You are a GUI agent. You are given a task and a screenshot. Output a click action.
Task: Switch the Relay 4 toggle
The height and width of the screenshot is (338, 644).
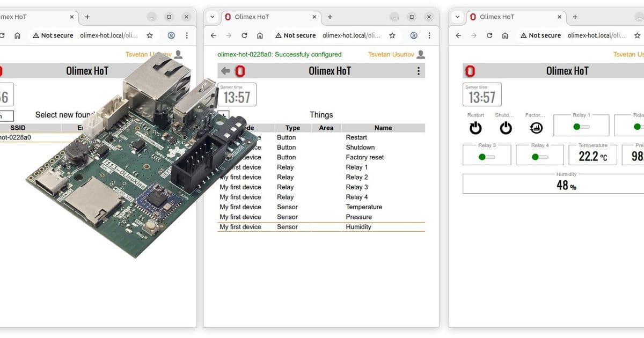pyautogui.click(x=540, y=157)
